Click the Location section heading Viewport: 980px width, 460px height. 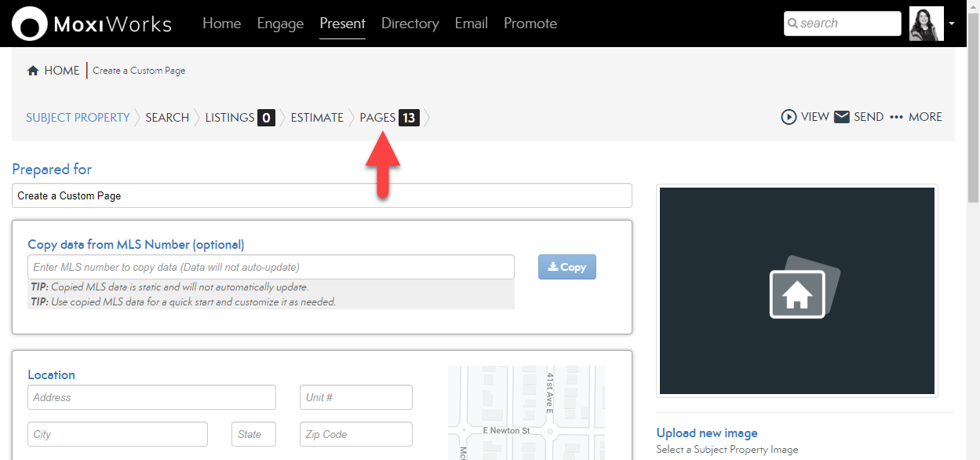point(51,375)
